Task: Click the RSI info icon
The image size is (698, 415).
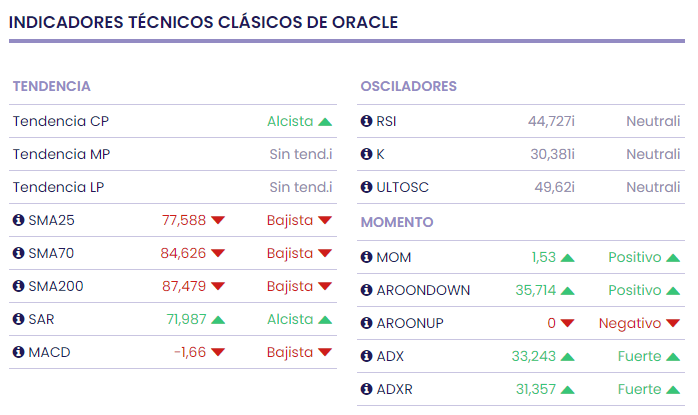Action: tap(366, 122)
